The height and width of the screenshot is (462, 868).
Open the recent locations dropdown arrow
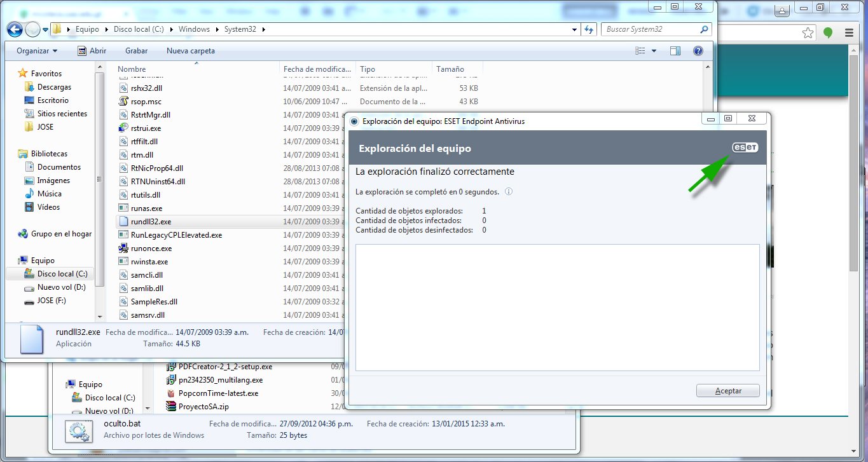click(x=46, y=29)
